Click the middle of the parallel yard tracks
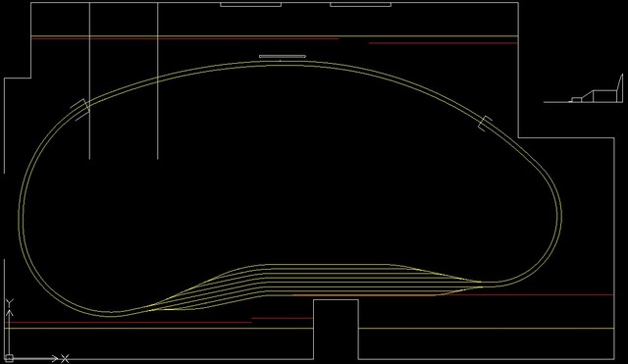The width and height of the screenshot is (628, 364). [321, 282]
